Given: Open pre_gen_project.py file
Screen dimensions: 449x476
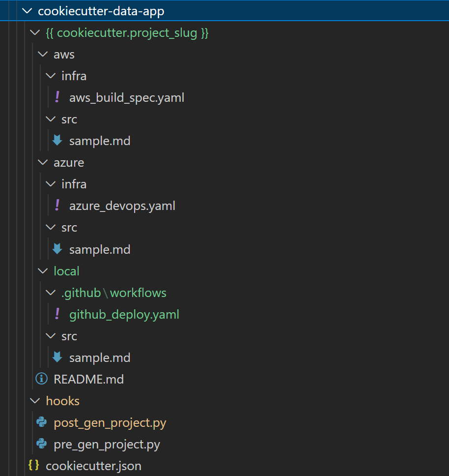Looking at the screenshot, I should 107,445.
